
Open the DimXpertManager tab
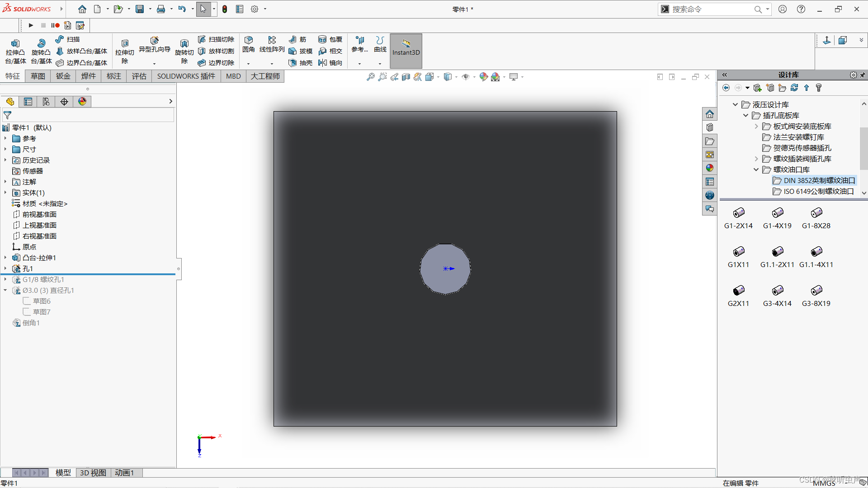(64, 102)
